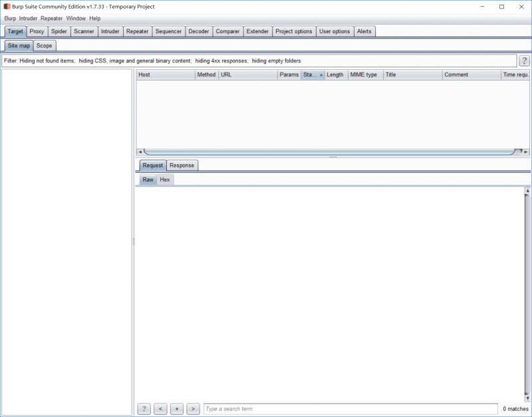Go to previous search match arrow
The height and width of the screenshot is (417, 532).
[x=160, y=409]
